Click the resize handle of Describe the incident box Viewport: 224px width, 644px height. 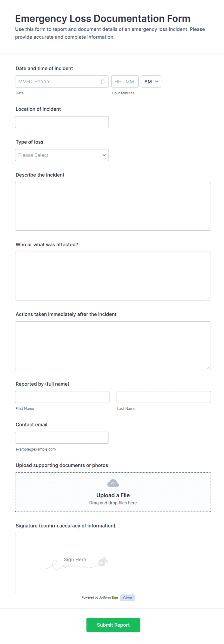(x=208, y=228)
